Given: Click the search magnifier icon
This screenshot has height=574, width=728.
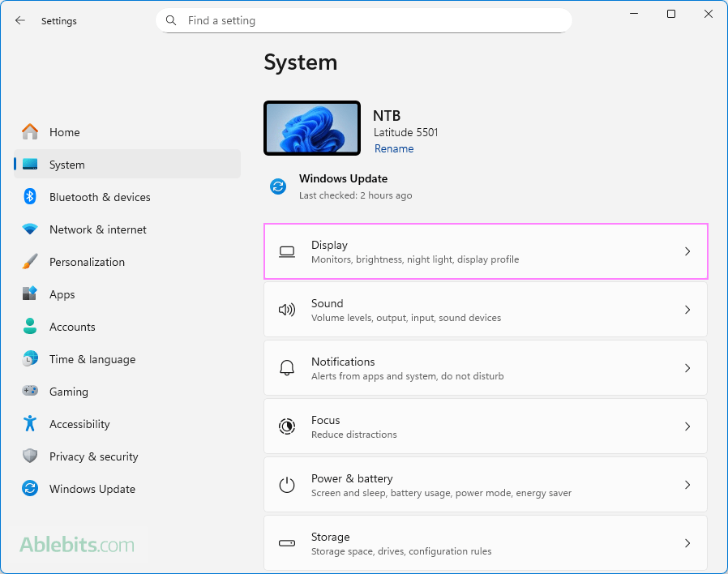Looking at the screenshot, I should coord(171,20).
